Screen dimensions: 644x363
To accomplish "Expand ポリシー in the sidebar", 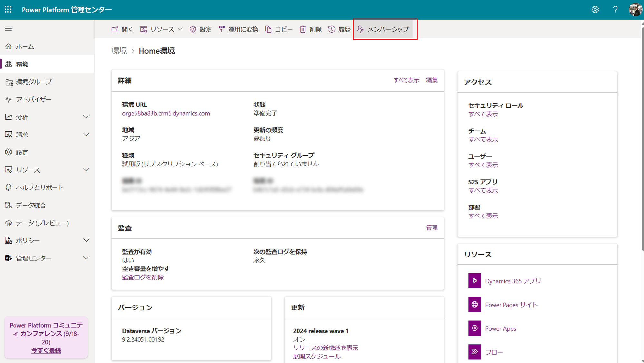I will 86,240.
